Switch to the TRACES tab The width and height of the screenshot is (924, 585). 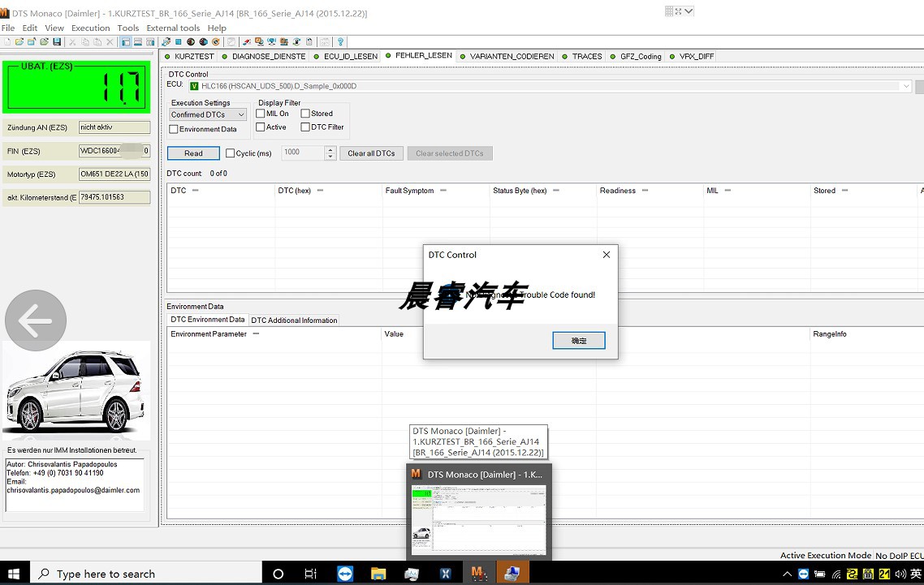pos(582,56)
